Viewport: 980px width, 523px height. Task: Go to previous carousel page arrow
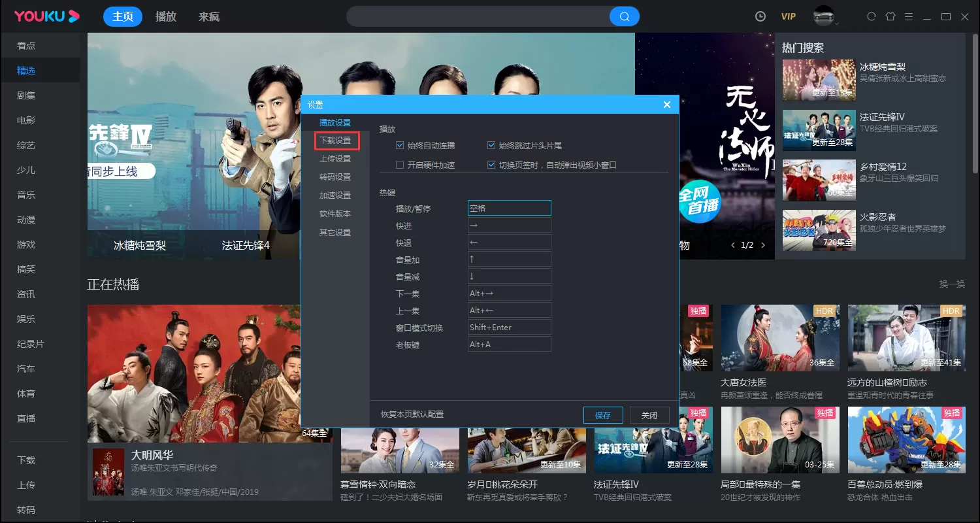tap(732, 245)
